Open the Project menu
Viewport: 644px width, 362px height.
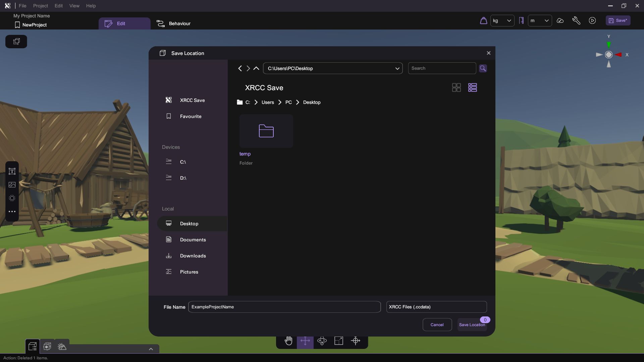click(x=40, y=6)
